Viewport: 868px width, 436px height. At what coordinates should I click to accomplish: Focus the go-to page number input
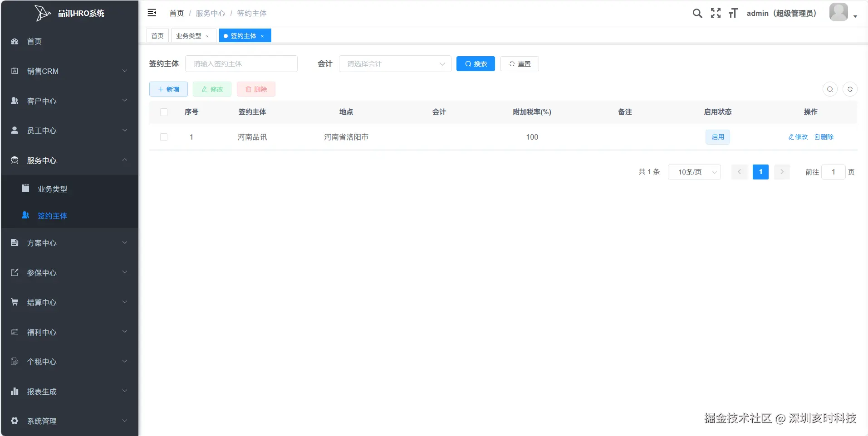point(834,172)
